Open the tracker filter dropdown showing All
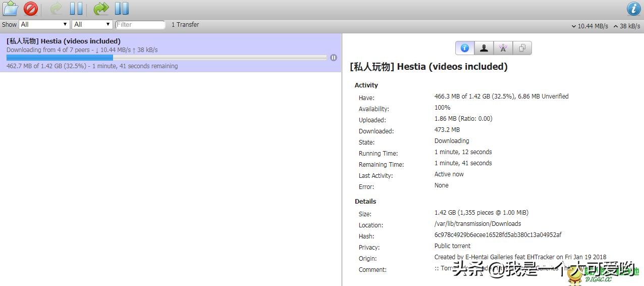The width and height of the screenshot is (644, 286). 92,24
